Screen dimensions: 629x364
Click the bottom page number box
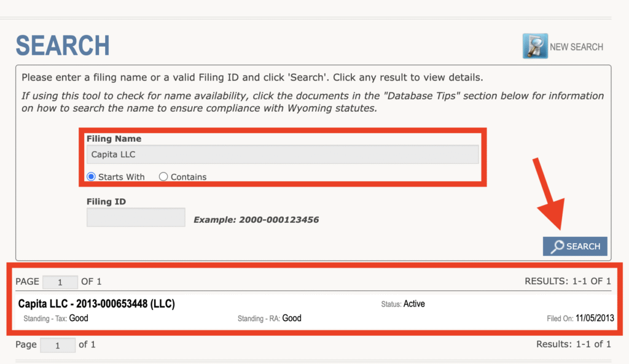coord(58,345)
